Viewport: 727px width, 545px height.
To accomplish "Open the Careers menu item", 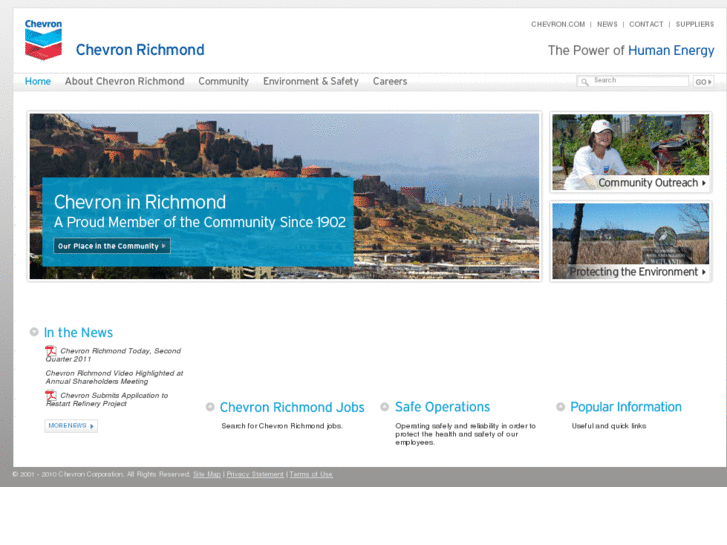I will pos(390,81).
